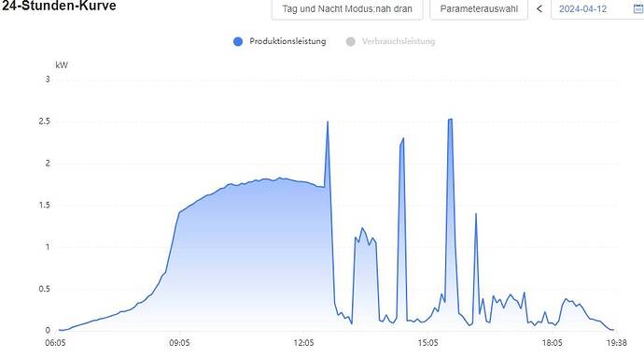
Task: Enable the Verbrauchsleistung legend series
Action: pos(390,41)
